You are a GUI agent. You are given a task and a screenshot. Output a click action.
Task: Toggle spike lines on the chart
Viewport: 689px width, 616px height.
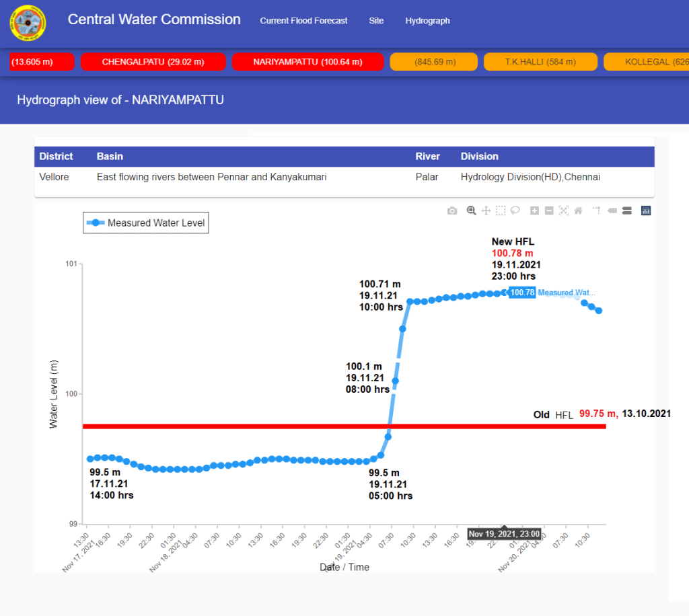pos(596,210)
